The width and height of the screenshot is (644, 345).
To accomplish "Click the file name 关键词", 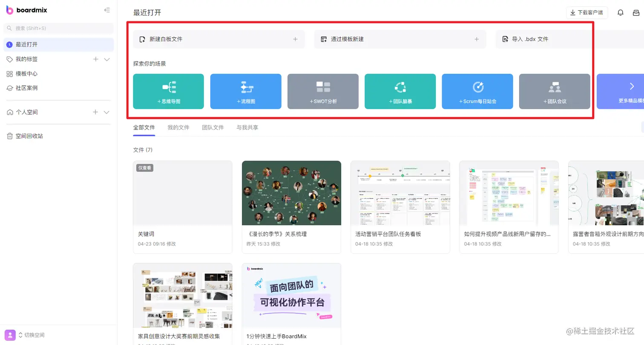I will point(146,234).
